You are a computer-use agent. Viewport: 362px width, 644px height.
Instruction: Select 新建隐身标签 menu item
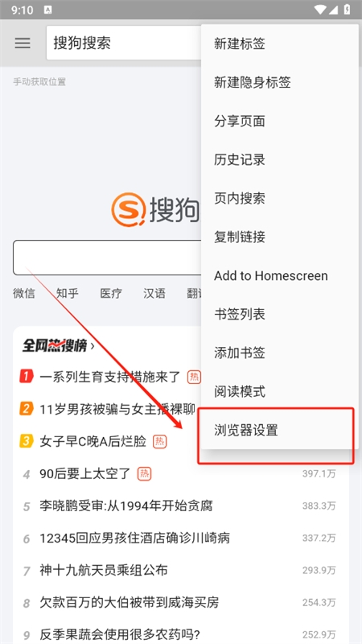(279, 82)
